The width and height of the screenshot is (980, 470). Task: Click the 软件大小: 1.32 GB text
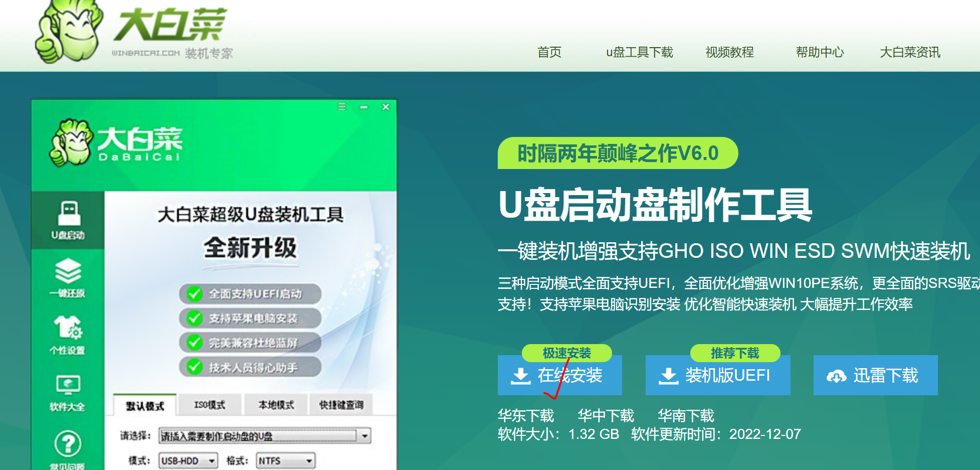pos(558,434)
